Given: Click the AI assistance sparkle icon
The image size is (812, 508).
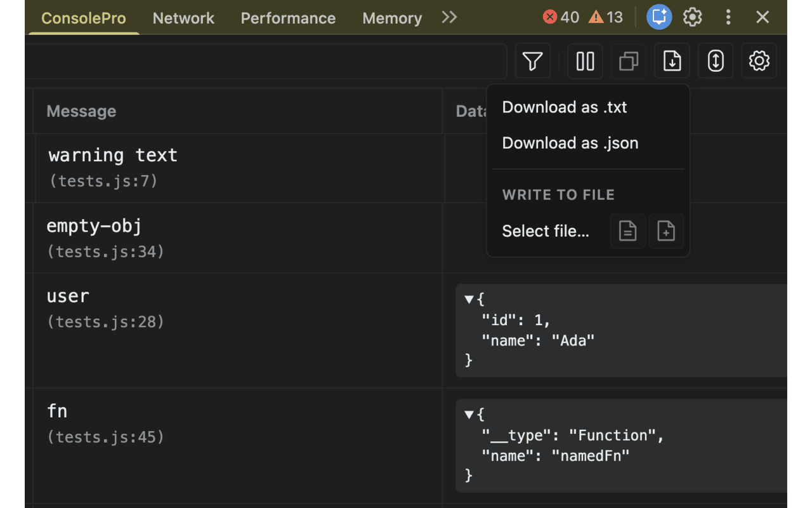Looking at the screenshot, I should point(659,17).
